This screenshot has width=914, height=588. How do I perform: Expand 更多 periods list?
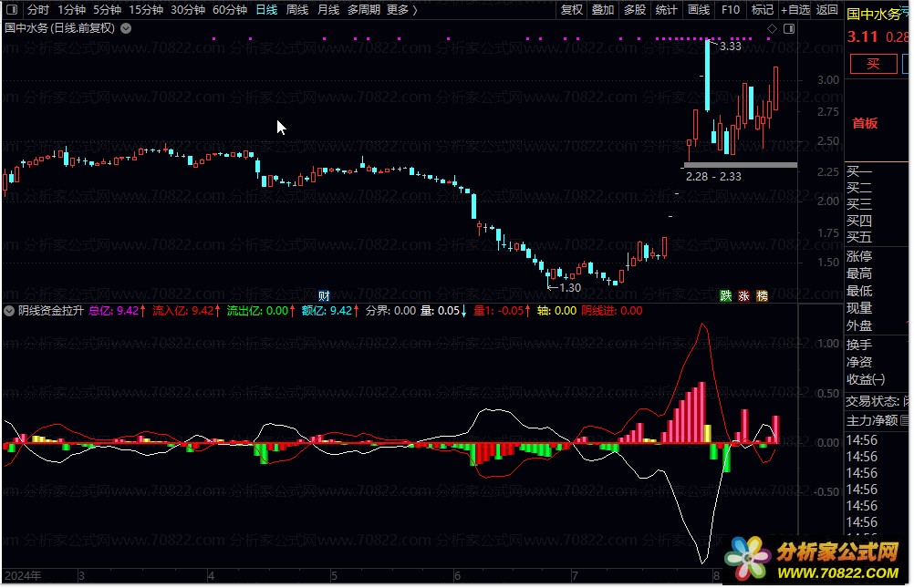point(402,10)
